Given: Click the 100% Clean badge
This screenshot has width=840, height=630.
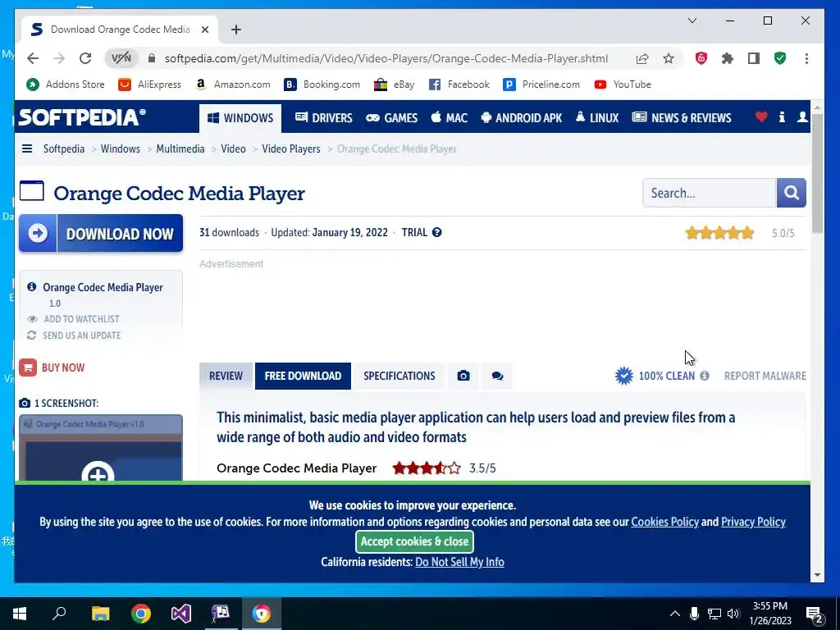Looking at the screenshot, I should pos(655,376).
